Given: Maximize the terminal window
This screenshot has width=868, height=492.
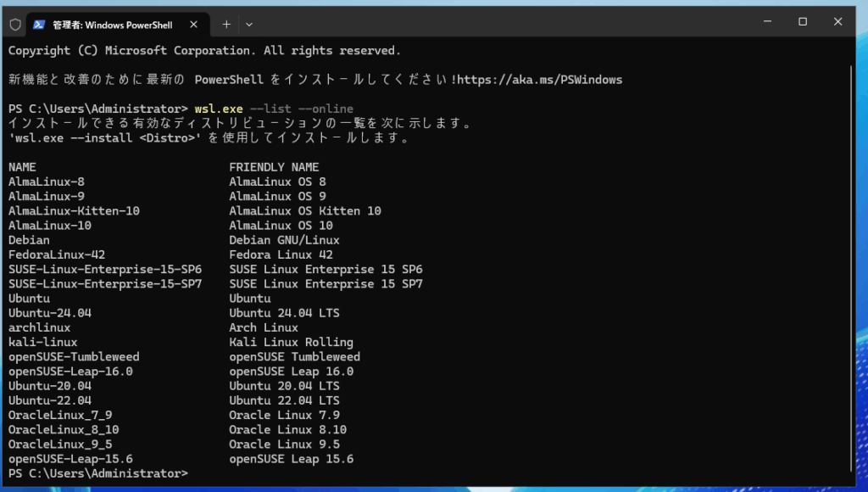Looking at the screenshot, I should (x=802, y=22).
